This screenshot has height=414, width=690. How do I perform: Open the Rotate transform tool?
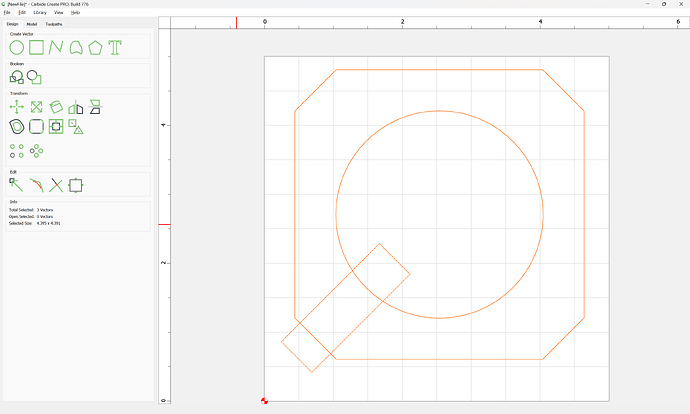(56, 107)
